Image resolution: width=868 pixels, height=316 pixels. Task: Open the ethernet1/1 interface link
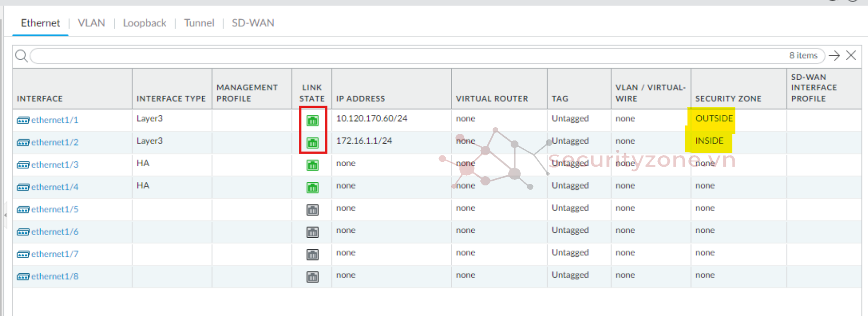coord(55,120)
